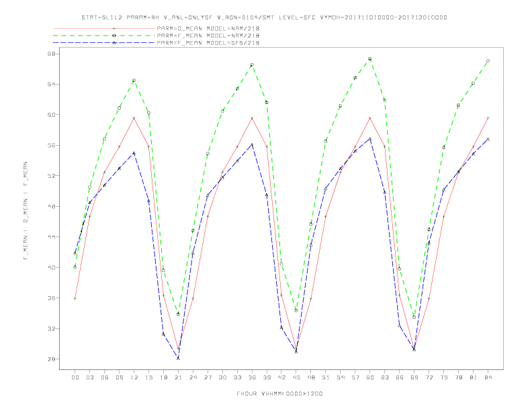Click forecast hour 36 on the horizontal axis
532x411 pixels.
tap(252, 377)
